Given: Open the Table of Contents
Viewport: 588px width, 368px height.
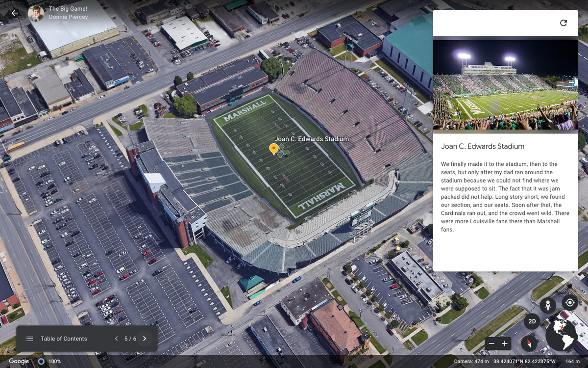Looking at the screenshot, I should tap(64, 339).
